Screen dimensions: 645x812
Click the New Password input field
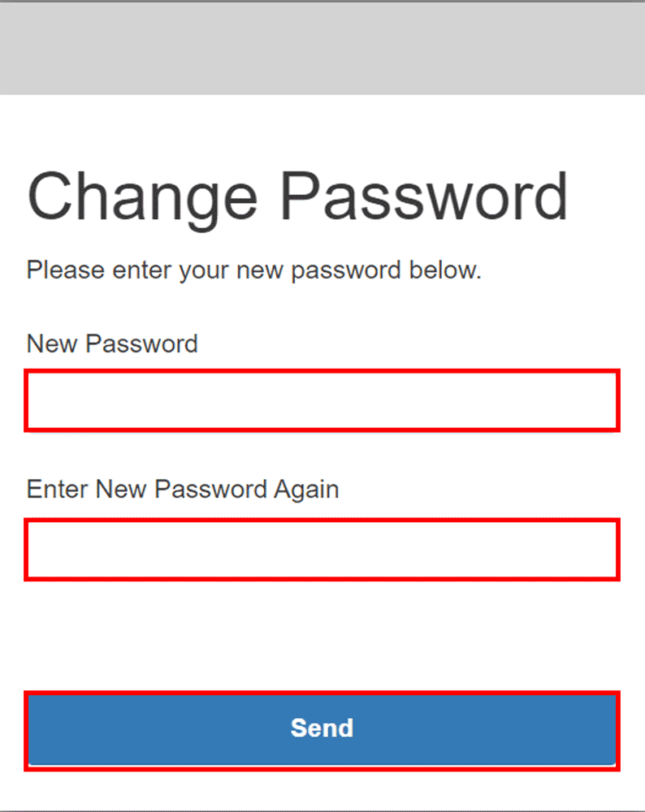click(322, 400)
